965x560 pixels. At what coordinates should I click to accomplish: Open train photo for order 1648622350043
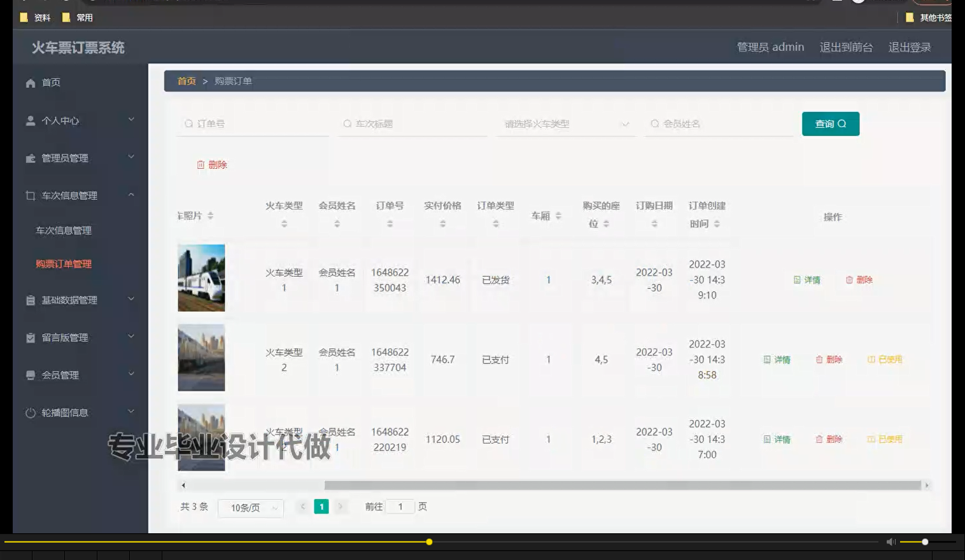point(201,278)
